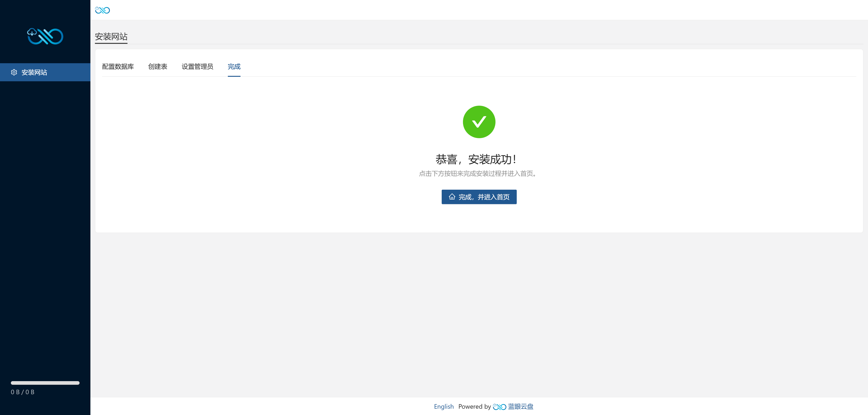
Task: Click the small logo in top header
Action: tap(102, 10)
